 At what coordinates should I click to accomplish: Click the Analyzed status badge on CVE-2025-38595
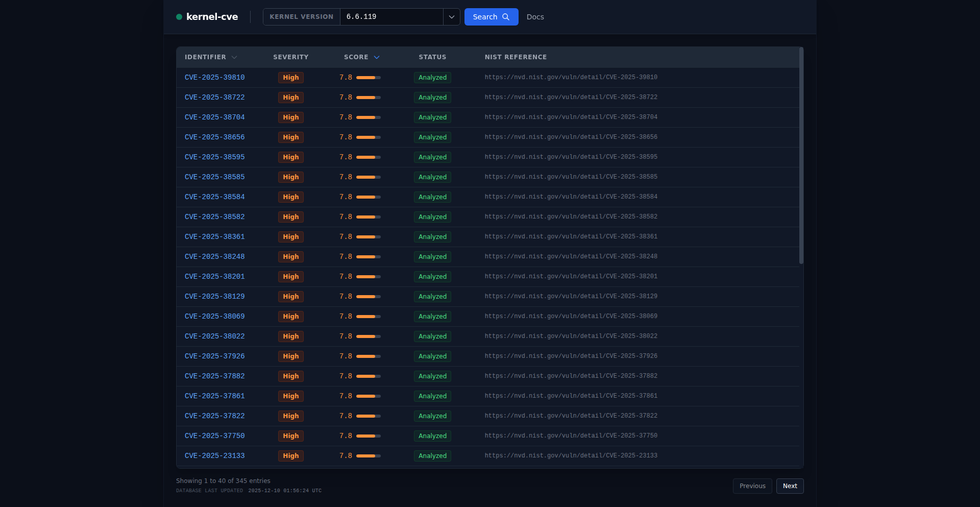tap(432, 157)
